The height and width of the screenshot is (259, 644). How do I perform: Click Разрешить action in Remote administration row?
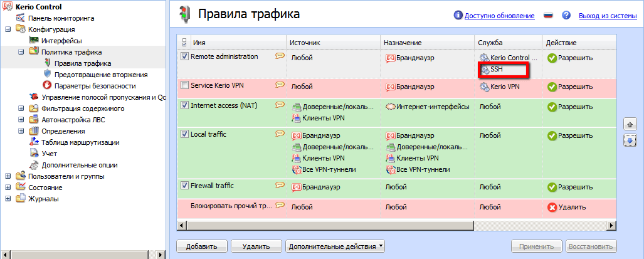[x=571, y=58]
